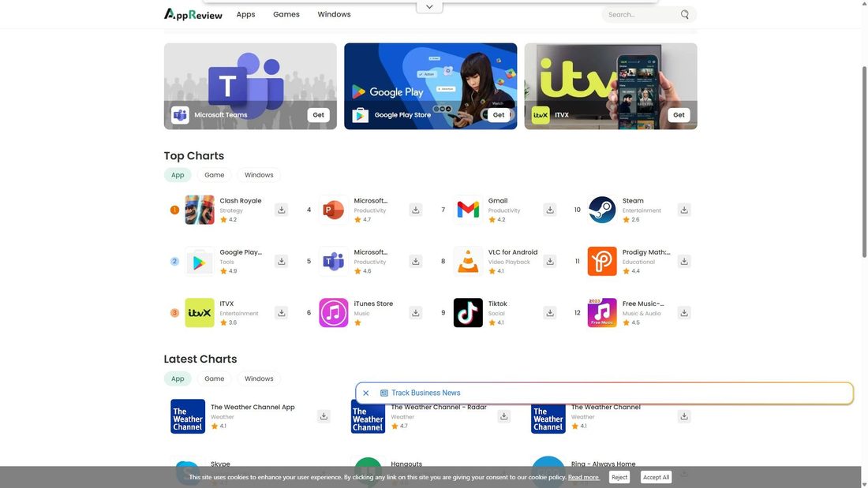Select Game tab under Top Charts
Screen dimensions: 868x488
[x=214, y=175]
